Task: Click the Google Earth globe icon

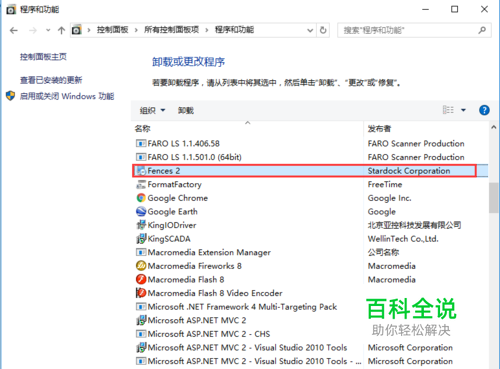Action: tap(141, 211)
